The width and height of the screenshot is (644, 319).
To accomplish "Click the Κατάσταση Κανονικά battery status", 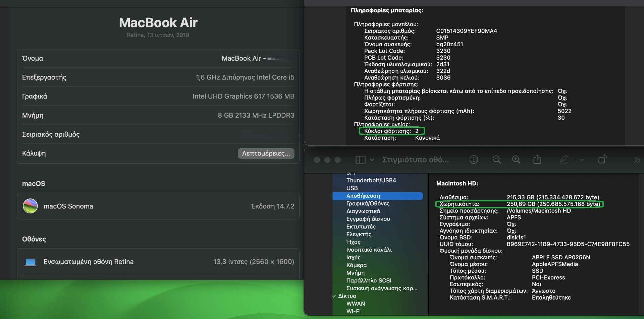I will (x=427, y=138).
